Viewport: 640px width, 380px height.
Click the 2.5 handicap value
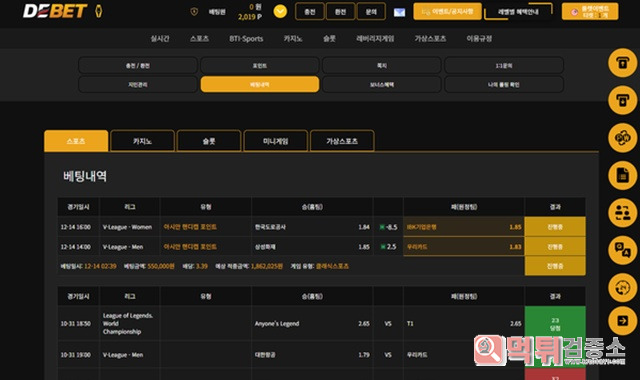[x=391, y=247]
